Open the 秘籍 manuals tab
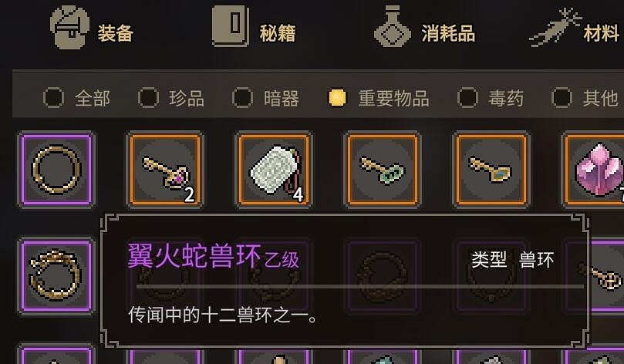The height and width of the screenshot is (364, 624). coord(255,28)
